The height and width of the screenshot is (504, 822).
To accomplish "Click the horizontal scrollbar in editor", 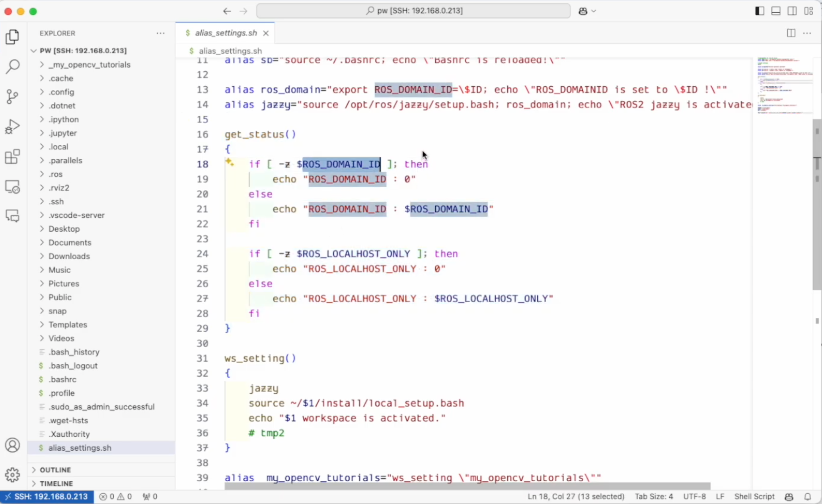I will [467, 486].
